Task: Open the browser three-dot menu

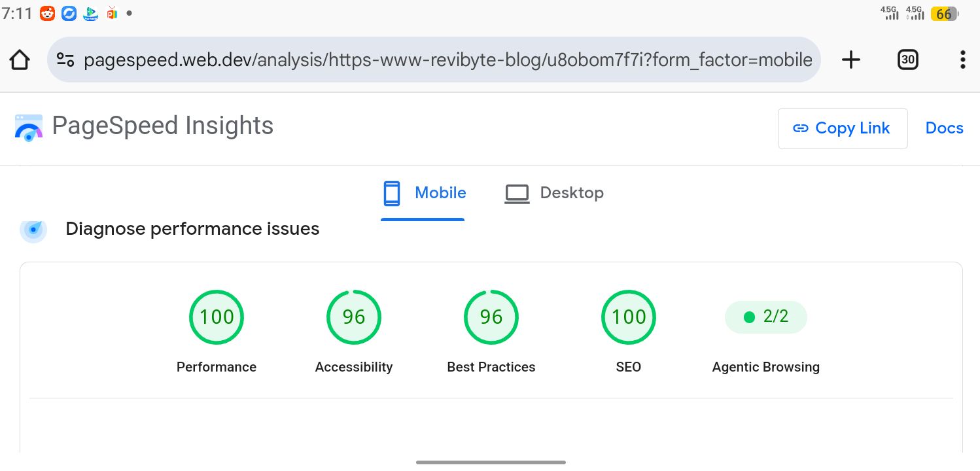Action: [x=962, y=60]
